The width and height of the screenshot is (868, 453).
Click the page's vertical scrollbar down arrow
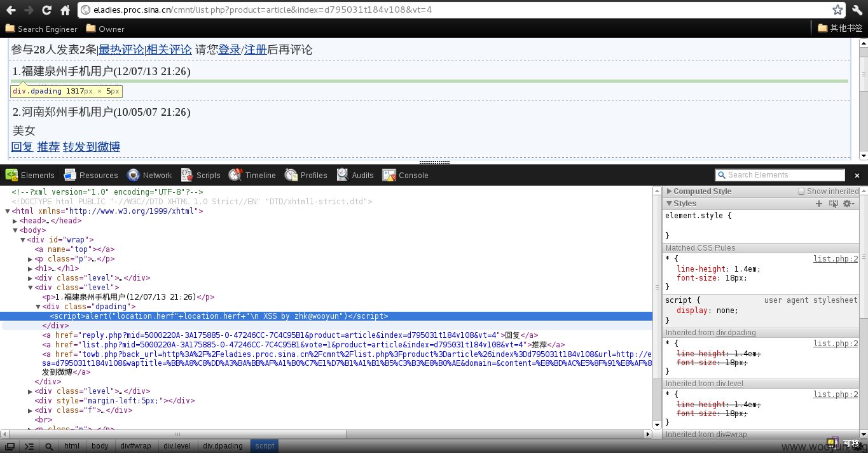tap(863, 156)
